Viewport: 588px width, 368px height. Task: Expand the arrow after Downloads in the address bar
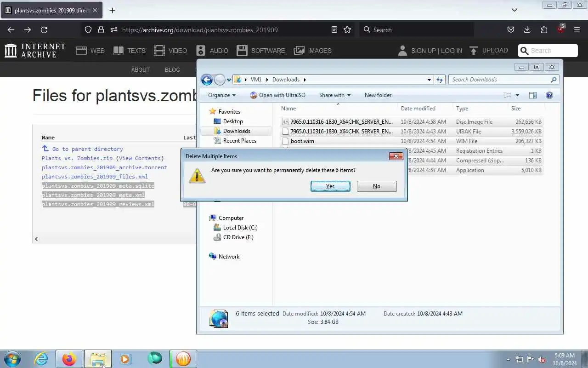click(x=304, y=80)
